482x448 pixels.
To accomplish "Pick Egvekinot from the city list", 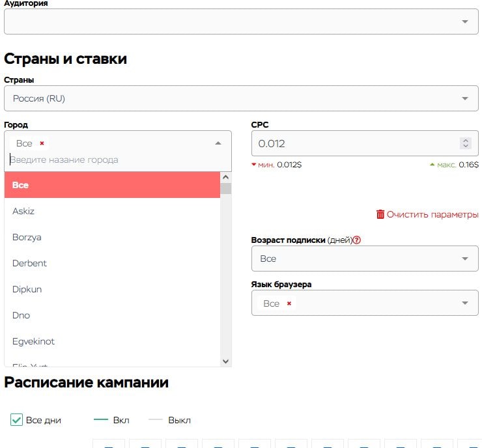I will coord(33,341).
